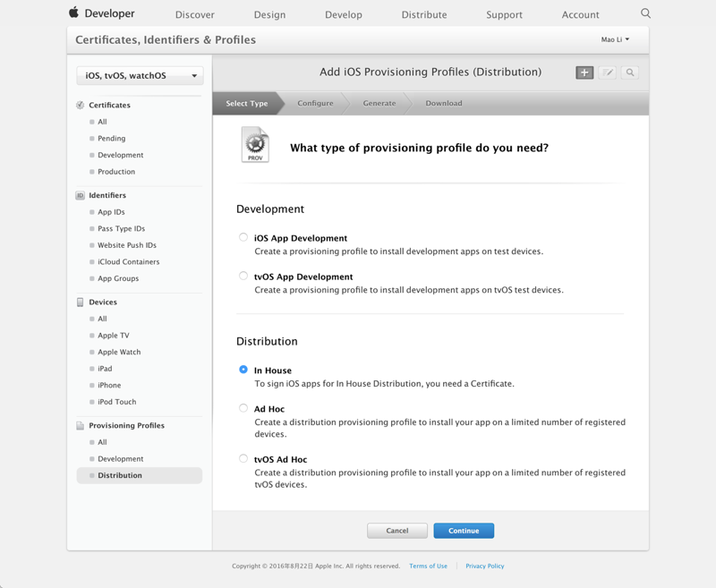Open the Develop menu

tap(344, 14)
